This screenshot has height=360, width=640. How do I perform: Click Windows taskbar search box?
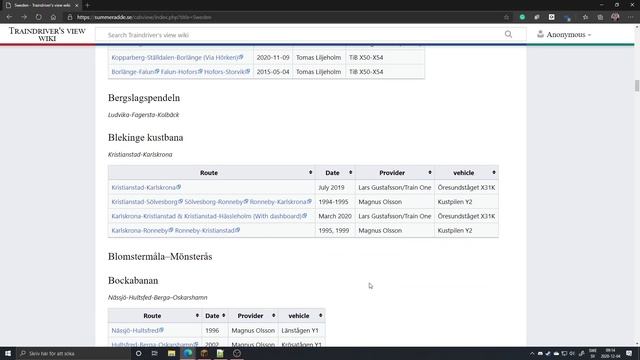(73, 353)
